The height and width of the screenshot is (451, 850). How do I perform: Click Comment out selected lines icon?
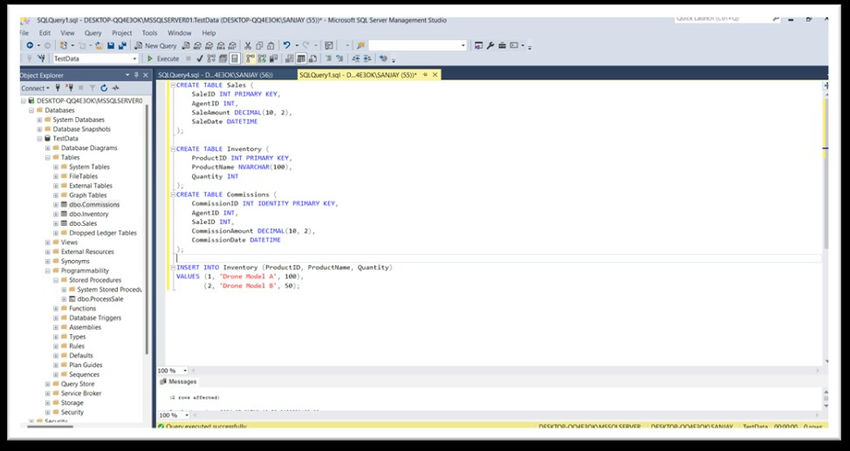(329, 59)
